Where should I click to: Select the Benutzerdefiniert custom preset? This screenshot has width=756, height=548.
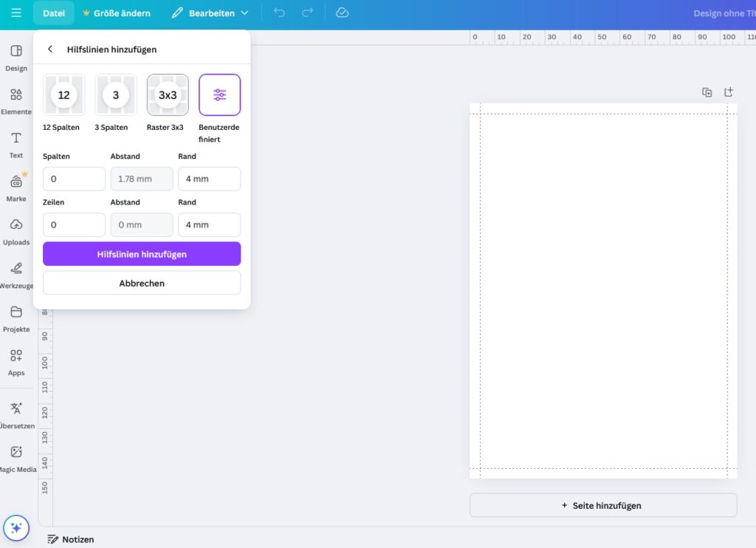[219, 95]
